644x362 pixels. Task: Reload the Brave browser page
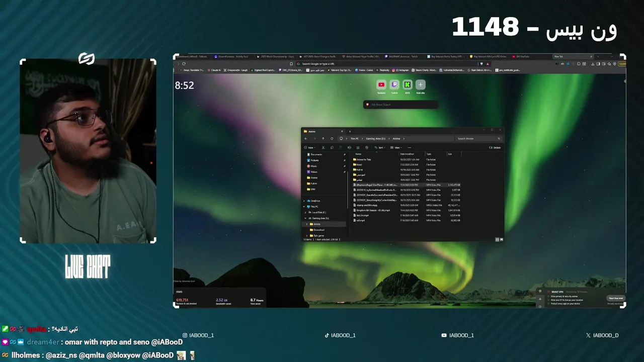(184, 64)
